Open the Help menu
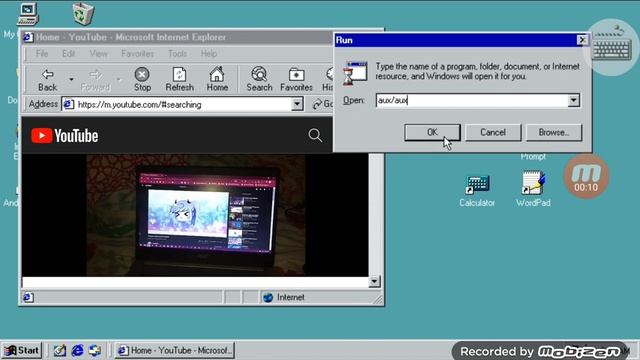This screenshot has width=640, height=360. [x=209, y=53]
